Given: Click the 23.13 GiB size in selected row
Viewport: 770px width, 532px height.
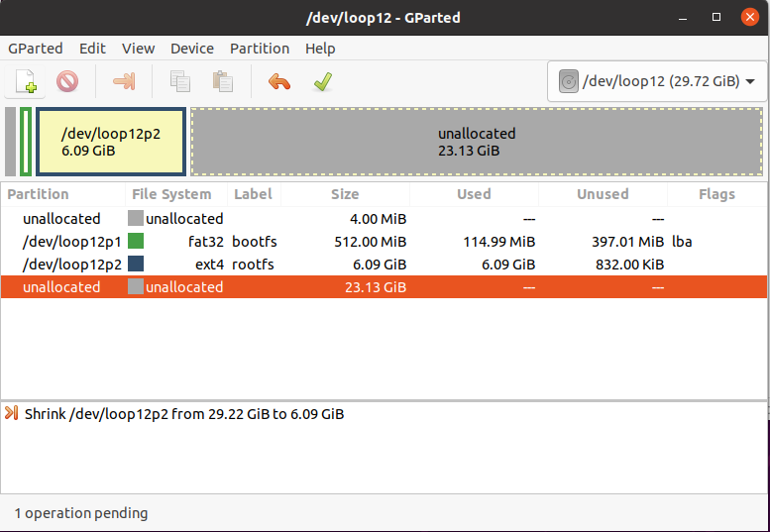Looking at the screenshot, I should pos(376,287).
